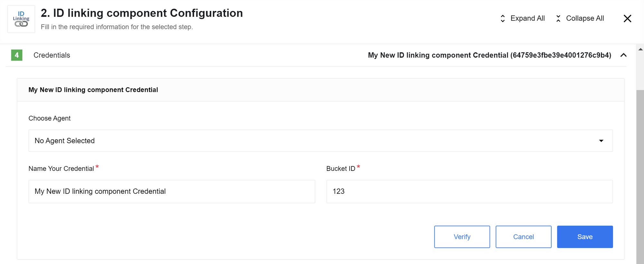Click the selected credential name in header
644x264 pixels.
coord(489,55)
